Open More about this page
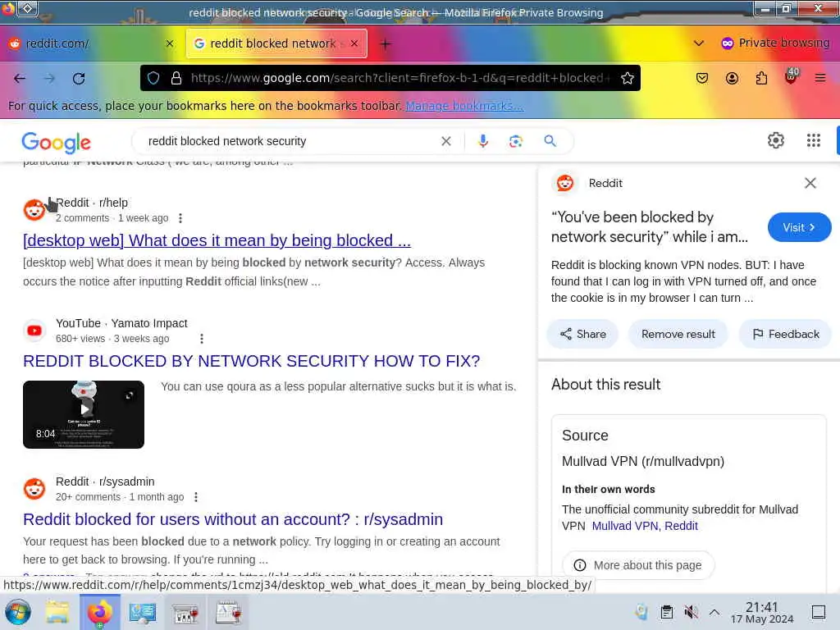The width and height of the screenshot is (840, 630). coord(638,565)
